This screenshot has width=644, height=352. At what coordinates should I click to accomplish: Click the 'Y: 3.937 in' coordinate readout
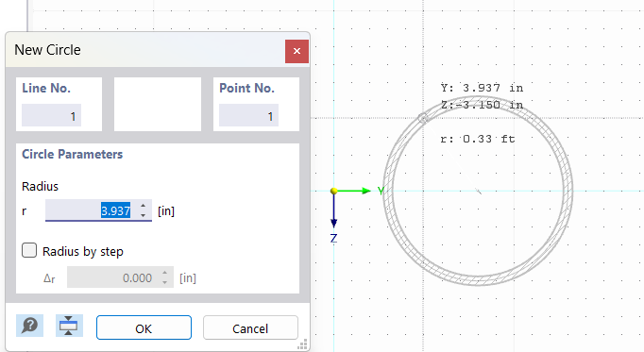[482, 88]
